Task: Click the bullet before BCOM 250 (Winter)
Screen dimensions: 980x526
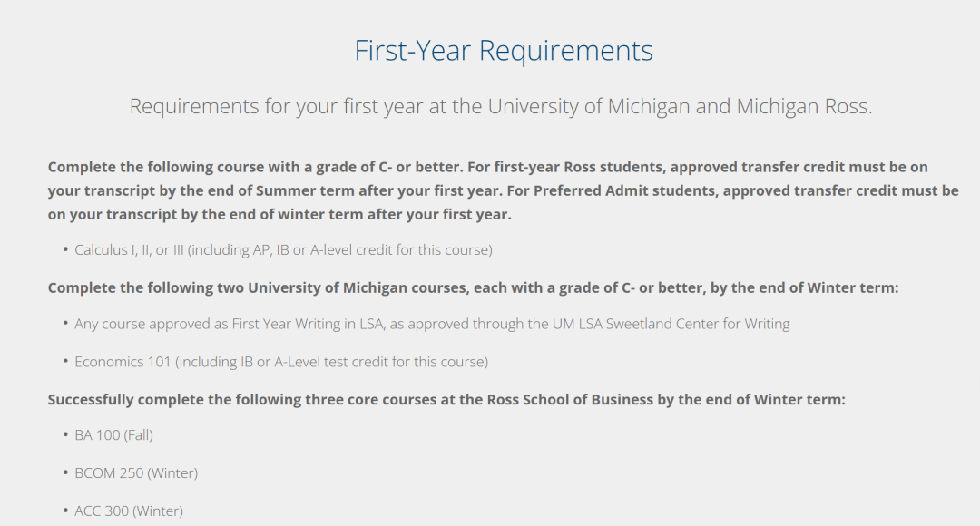Action: [x=65, y=472]
